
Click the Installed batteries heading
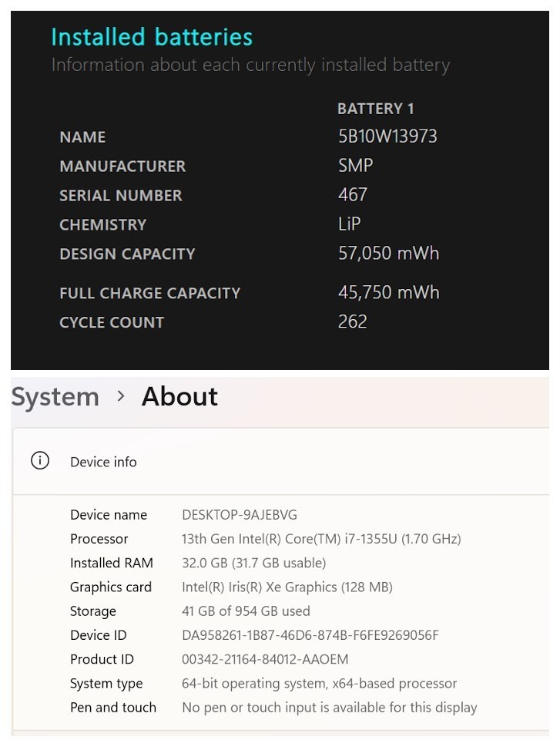click(x=152, y=37)
